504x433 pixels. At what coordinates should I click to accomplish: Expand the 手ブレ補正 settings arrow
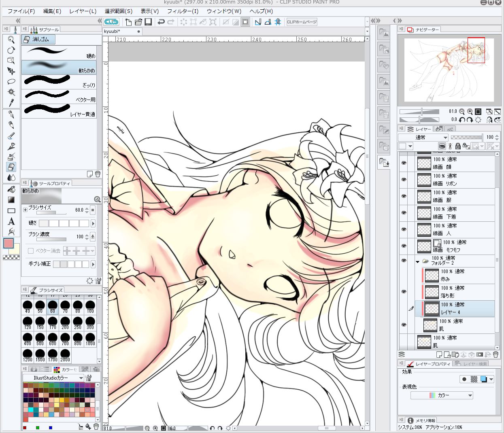coord(94,264)
